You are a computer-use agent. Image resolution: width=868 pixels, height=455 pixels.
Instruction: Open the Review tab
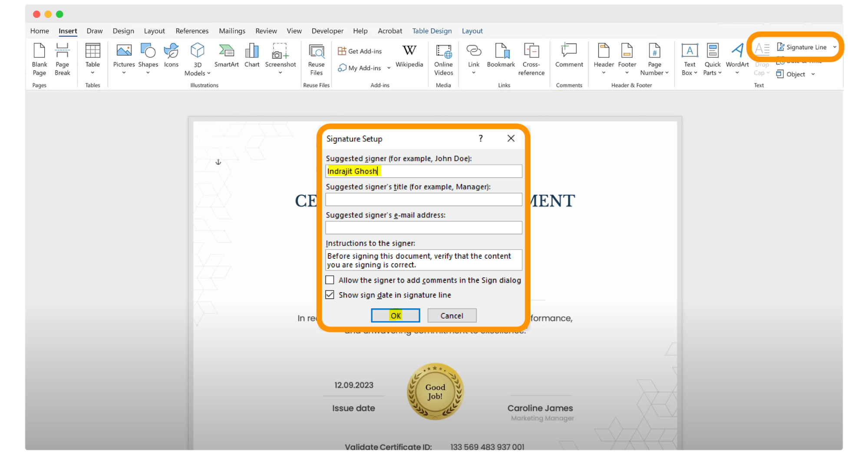(266, 31)
